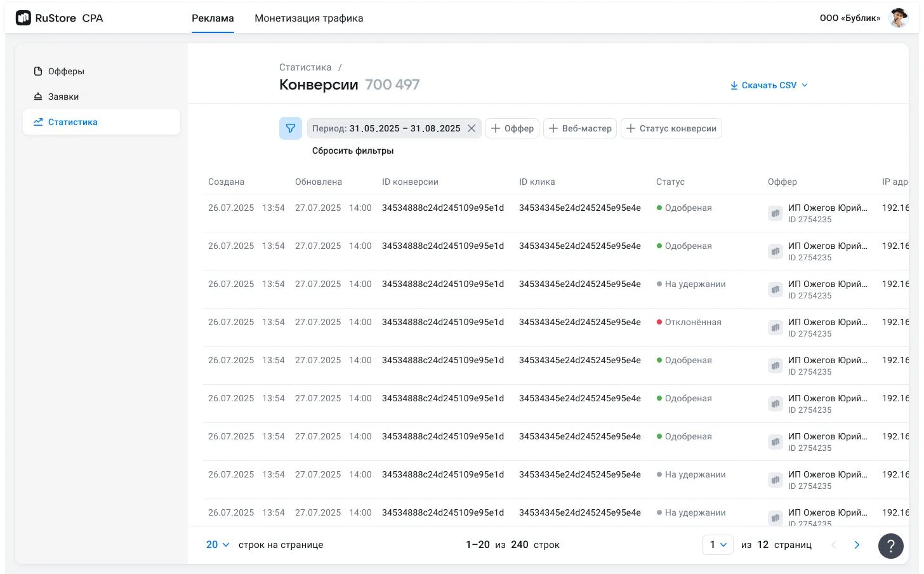The image size is (924, 574).
Task: Open Офферы in the sidebar
Action: pyautogui.click(x=66, y=71)
